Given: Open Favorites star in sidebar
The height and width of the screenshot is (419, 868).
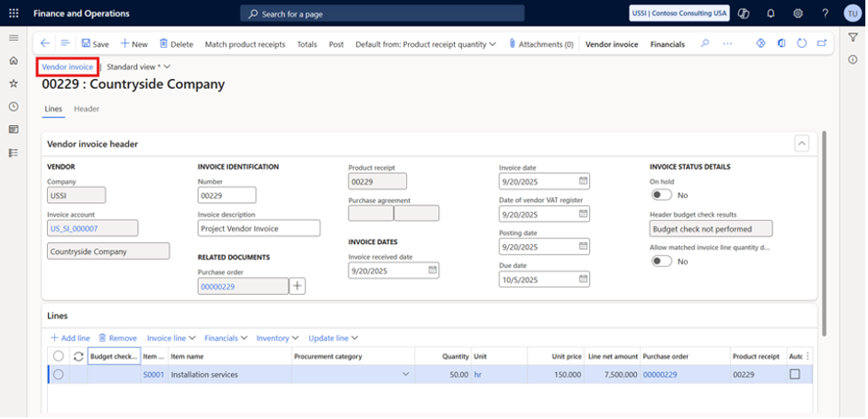Looking at the screenshot, I should pyautogui.click(x=14, y=83).
